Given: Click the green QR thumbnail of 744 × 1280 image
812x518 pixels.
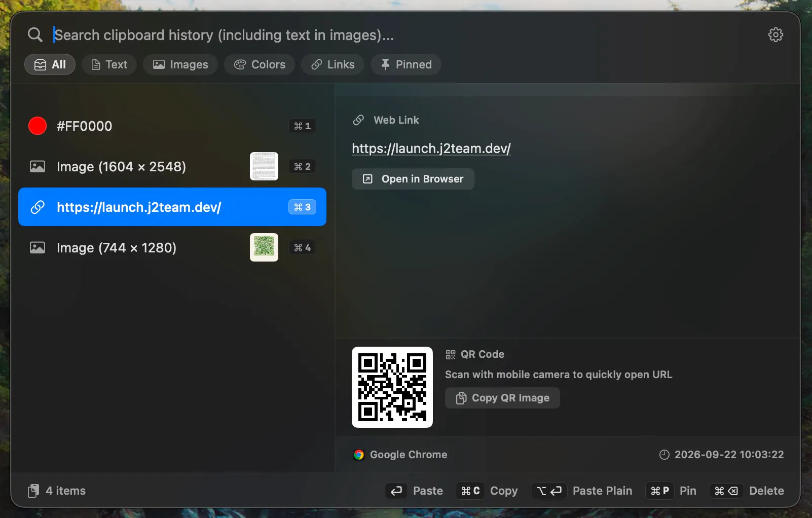Looking at the screenshot, I should click(x=264, y=247).
